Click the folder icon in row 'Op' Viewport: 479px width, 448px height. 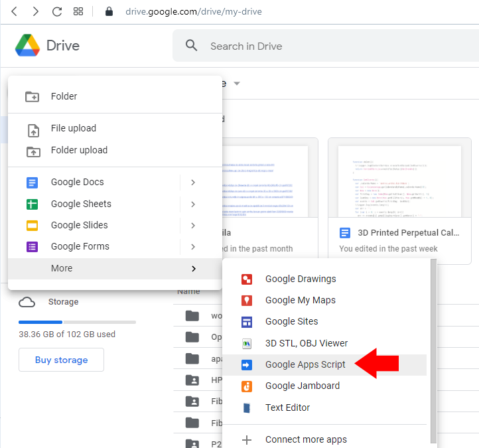[192, 337]
